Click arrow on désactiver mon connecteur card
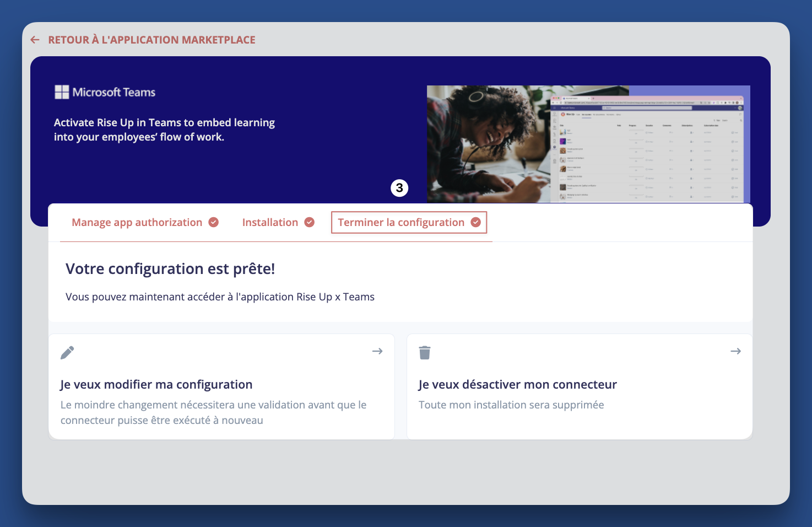The image size is (812, 527). tap(735, 351)
